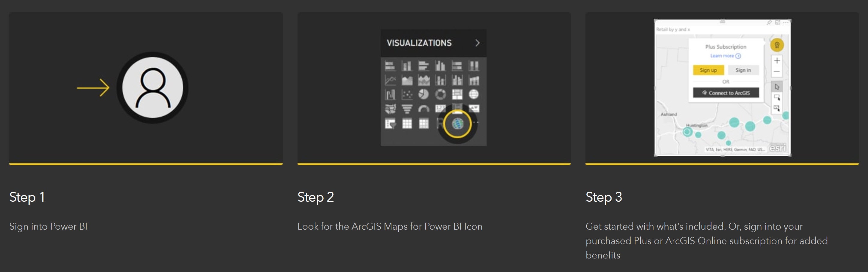The height and width of the screenshot is (272, 868).
Task: Click the yellow Plus subscription badge icon
Action: [x=777, y=45]
